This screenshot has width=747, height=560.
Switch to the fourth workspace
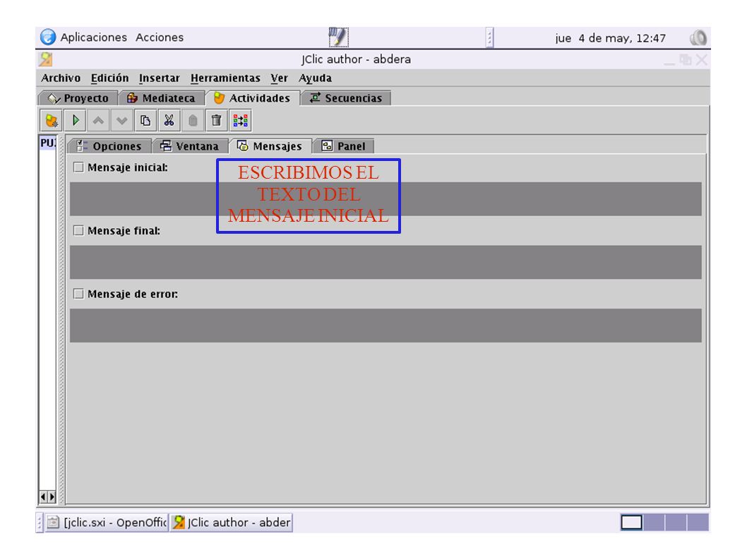click(x=698, y=523)
